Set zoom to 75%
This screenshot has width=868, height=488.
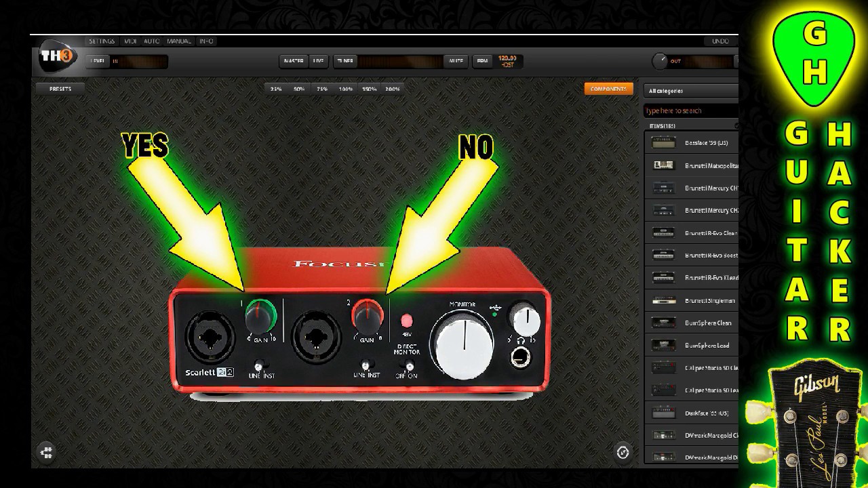click(322, 89)
